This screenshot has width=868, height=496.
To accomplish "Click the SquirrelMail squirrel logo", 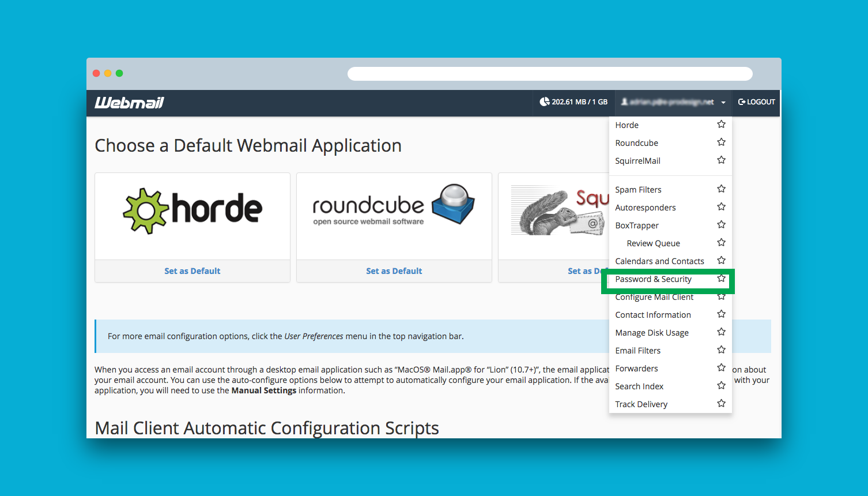I will coord(560,211).
